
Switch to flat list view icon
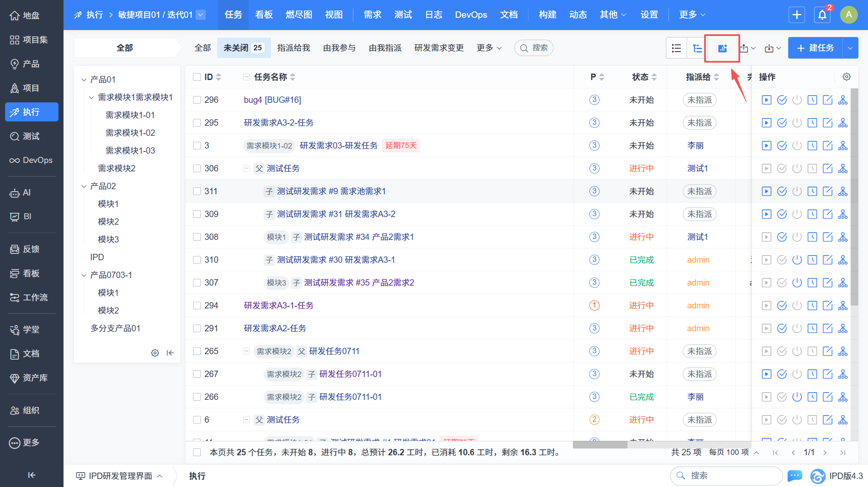[x=676, y=48]
